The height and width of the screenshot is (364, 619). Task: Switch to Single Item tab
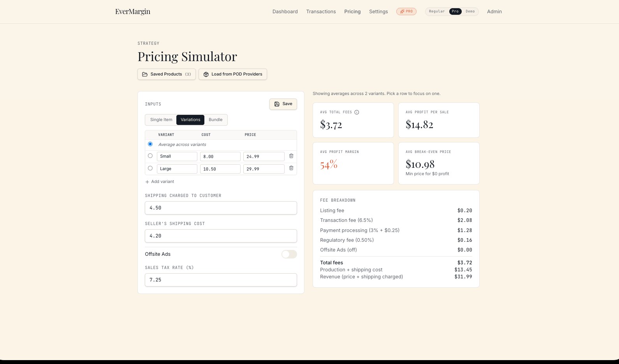tap(161, 120)
